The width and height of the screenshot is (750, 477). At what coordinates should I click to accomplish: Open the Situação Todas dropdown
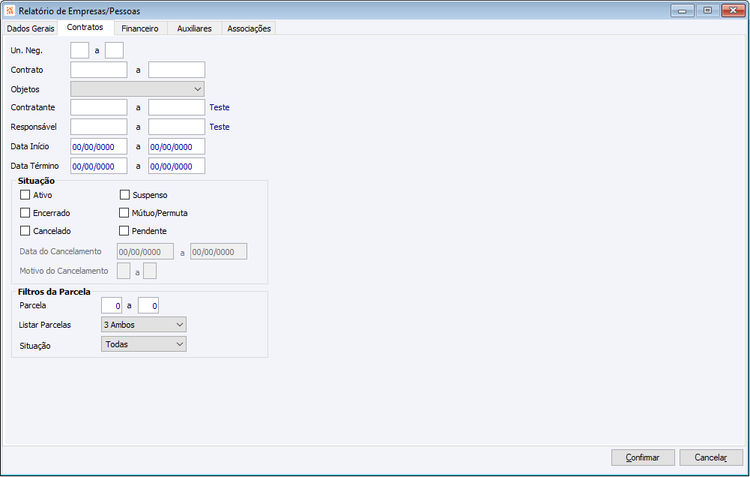[143, 344]
